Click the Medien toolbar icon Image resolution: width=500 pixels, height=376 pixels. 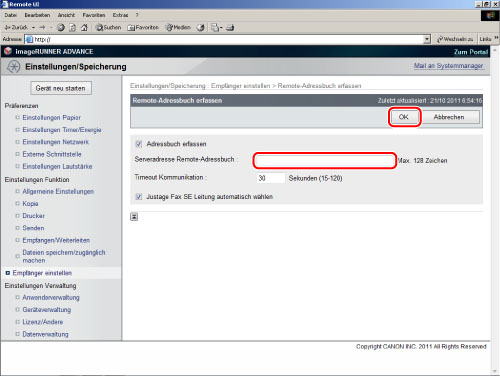click(x=178, y=28)
